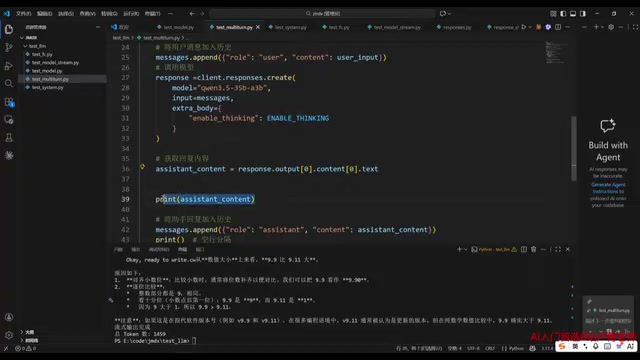Click the customize layout icon
The image size is (640, 360).
click(553, 13)
